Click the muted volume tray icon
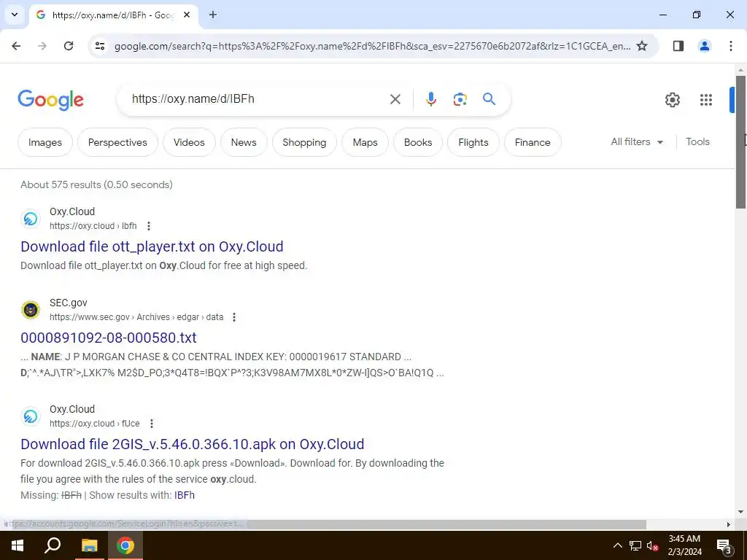747x560 pixels. (x=653, y=545)
